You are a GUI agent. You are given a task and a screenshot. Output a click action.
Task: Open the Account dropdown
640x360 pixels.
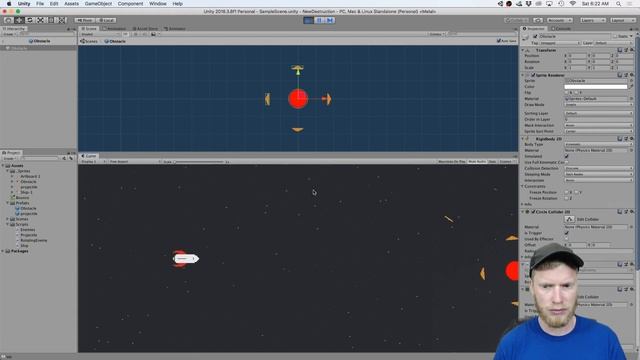tap(559, 20)
